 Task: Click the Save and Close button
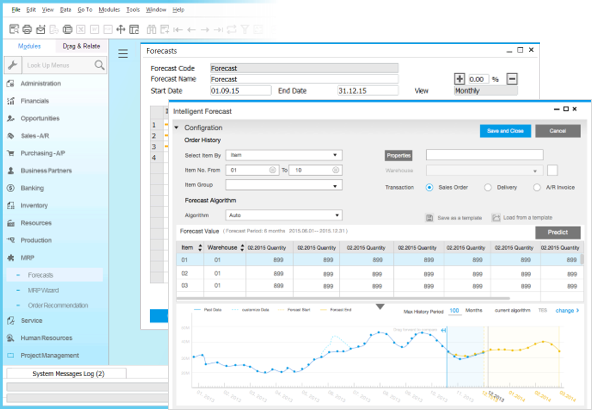click(x=505, y=131)
